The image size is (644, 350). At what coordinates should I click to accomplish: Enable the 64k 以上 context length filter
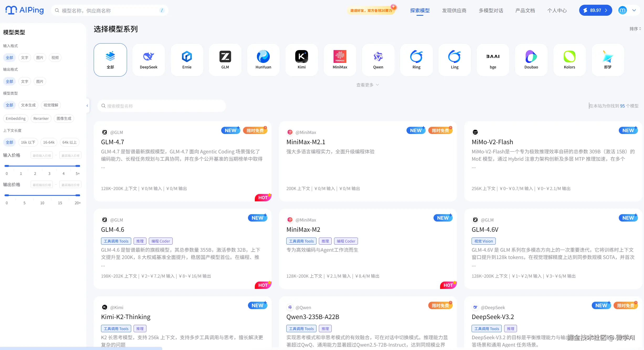coord(70,142)
